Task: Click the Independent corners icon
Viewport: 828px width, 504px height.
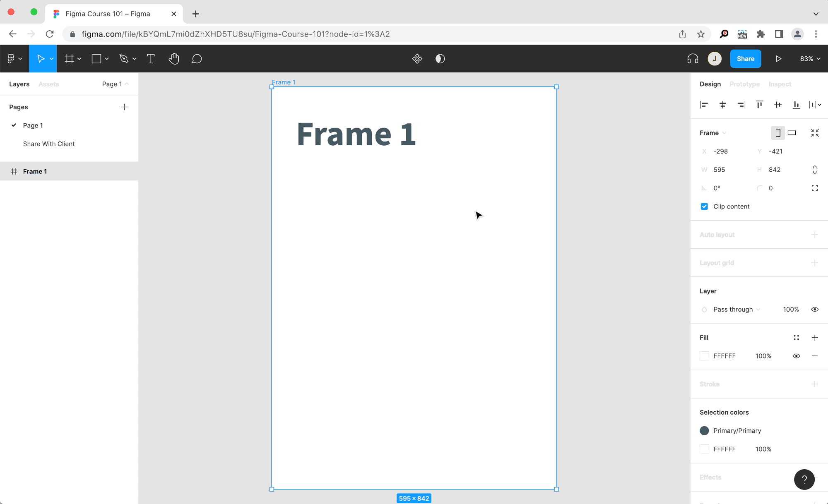Action: [x=815, y=188]
